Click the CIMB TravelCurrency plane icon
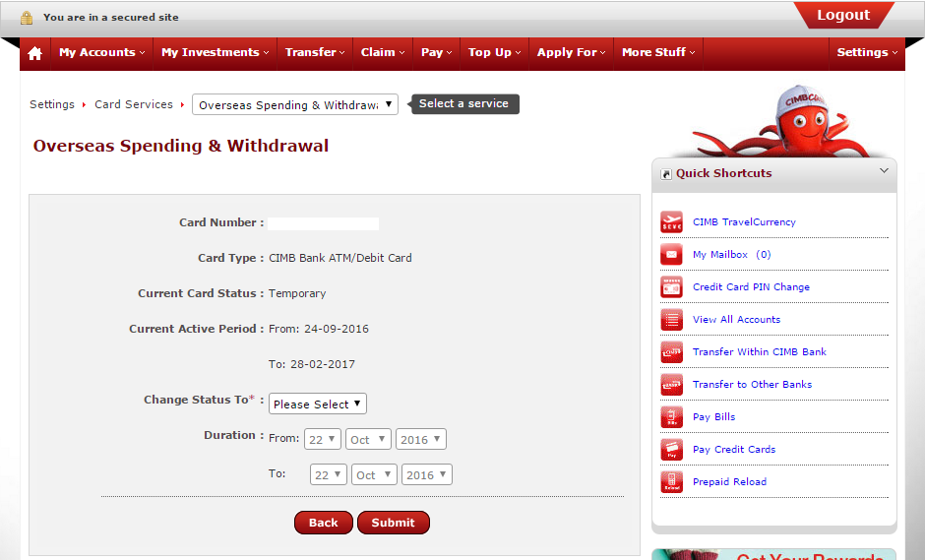The image size is (925, 560). click(x=671, y=221)
